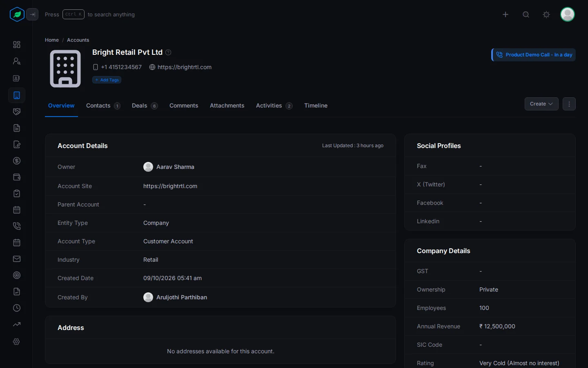Select the highlighted accounts building sidebar icon
This screenshot has height=368, width=588.
[x=17, y=95]
